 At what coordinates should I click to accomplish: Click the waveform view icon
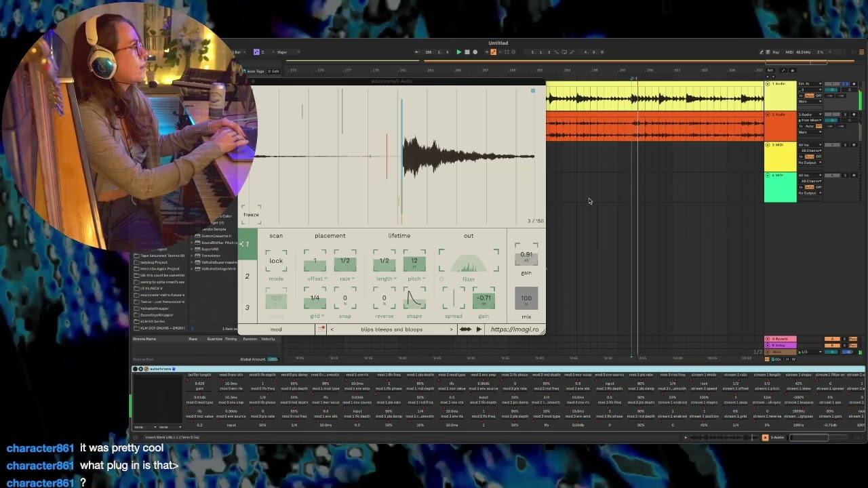click(465, 329)
